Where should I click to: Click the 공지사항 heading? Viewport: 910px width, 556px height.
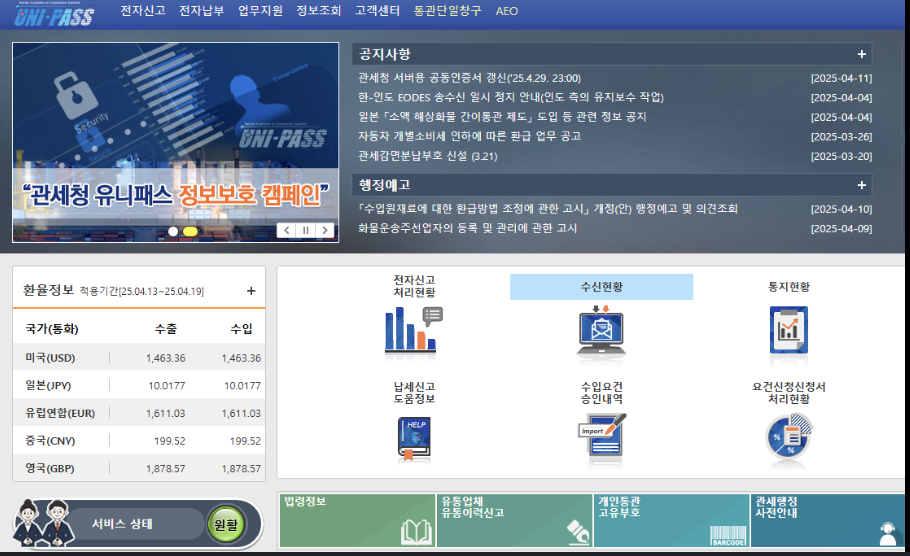[x=384, y=54]
